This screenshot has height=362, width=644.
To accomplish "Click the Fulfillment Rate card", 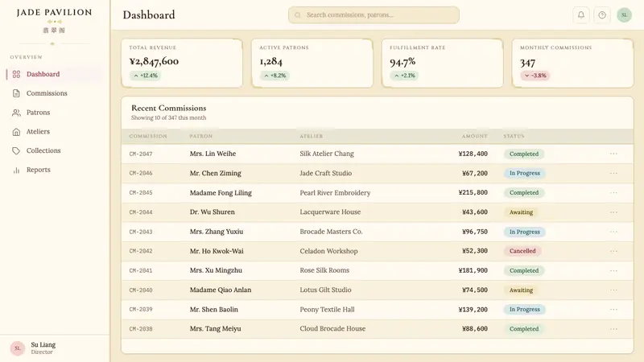I will click(x=442, y=64).
